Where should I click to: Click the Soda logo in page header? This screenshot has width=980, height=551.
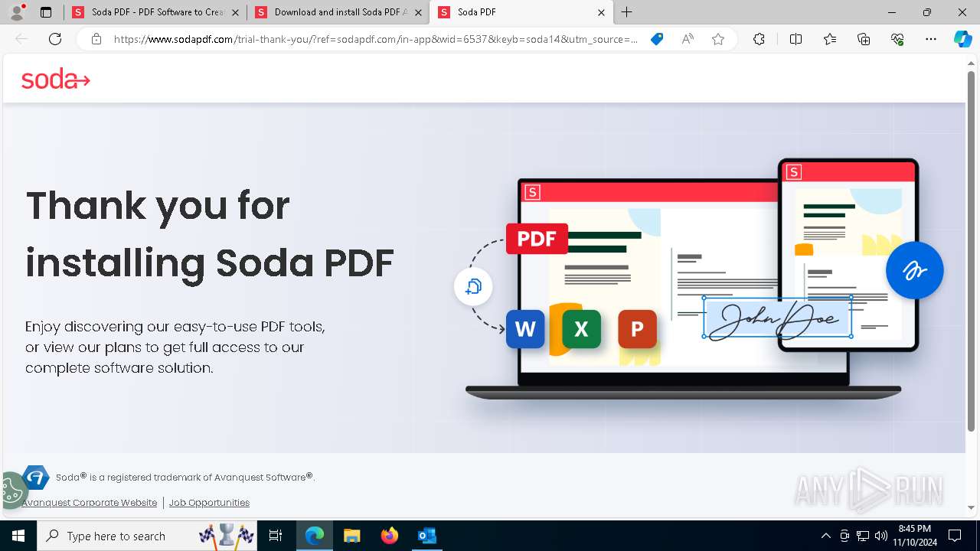[55, 79]
